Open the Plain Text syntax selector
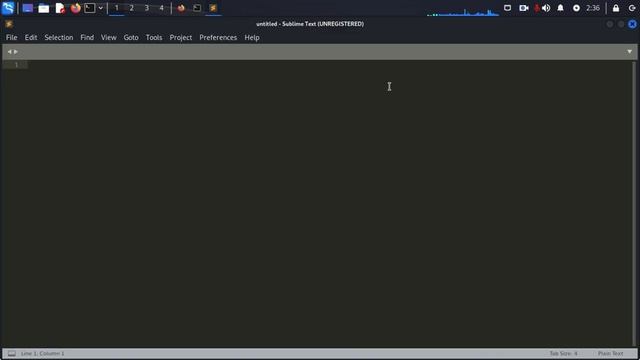 pos(611,353)
